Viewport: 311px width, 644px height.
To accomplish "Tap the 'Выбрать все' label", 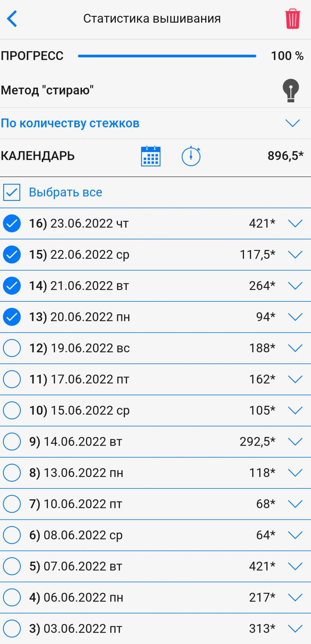I will pos(66,192).
